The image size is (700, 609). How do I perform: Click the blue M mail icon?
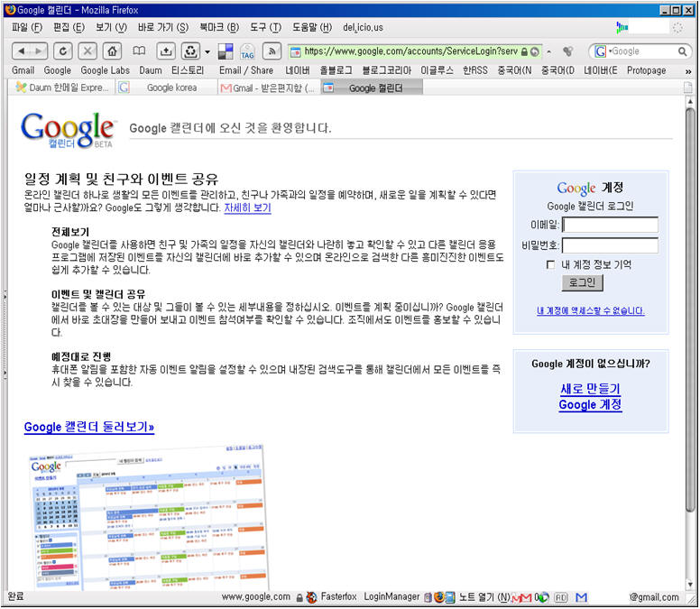point(581,597)
